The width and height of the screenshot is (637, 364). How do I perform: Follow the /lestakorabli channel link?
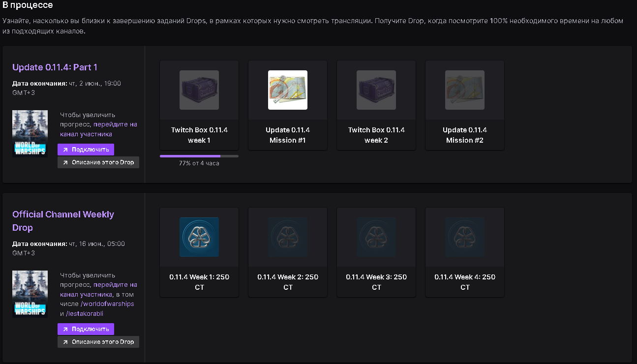click(x=85, y=314)
